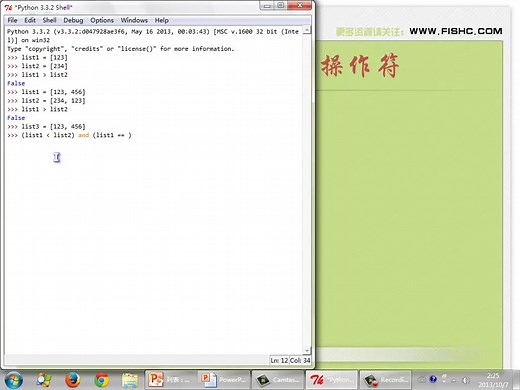Open the Edit menu in Python Shell

coord(30,20)
